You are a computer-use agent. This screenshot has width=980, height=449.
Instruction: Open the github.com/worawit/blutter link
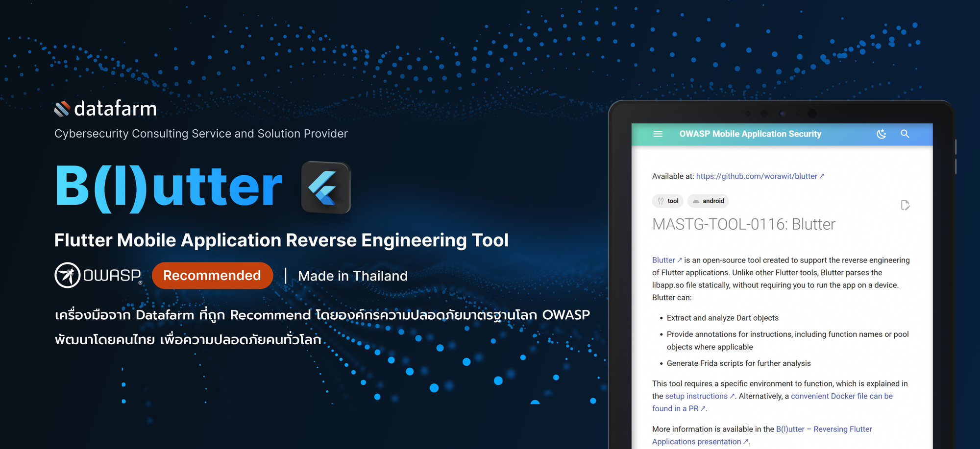760,176
